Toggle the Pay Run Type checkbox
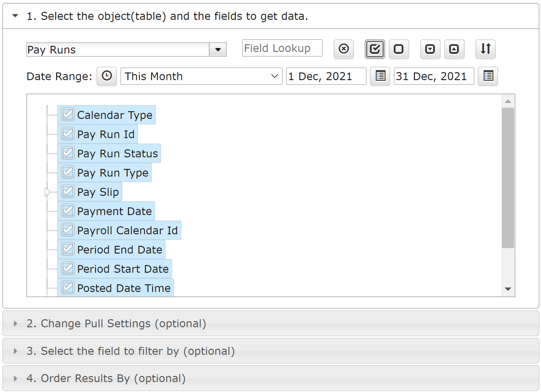Screen dimensions: 541x392 (x=68, y=172)
